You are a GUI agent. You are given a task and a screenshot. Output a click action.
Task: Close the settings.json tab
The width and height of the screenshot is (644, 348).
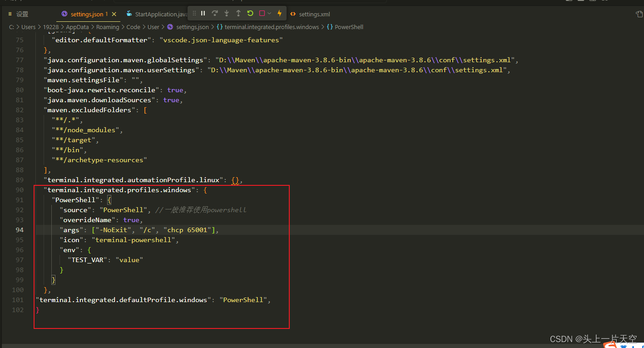click(x=114, y=14)
